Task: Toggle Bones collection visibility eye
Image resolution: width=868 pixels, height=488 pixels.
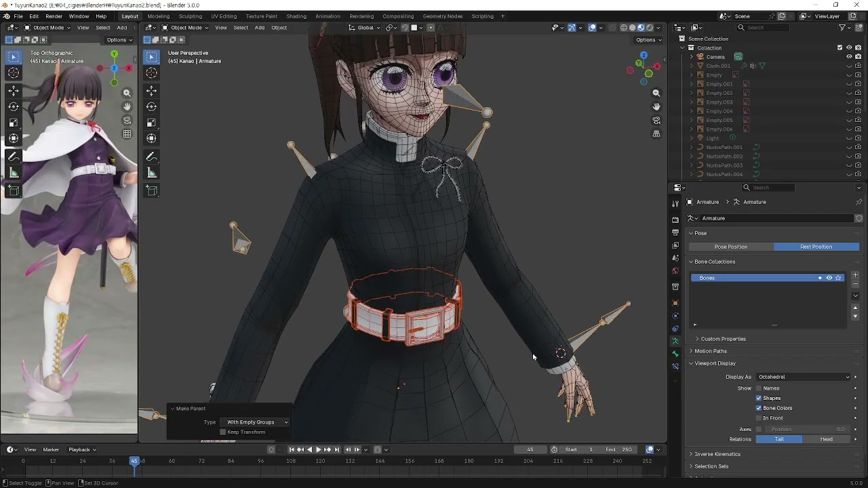Action: point(829,278)
